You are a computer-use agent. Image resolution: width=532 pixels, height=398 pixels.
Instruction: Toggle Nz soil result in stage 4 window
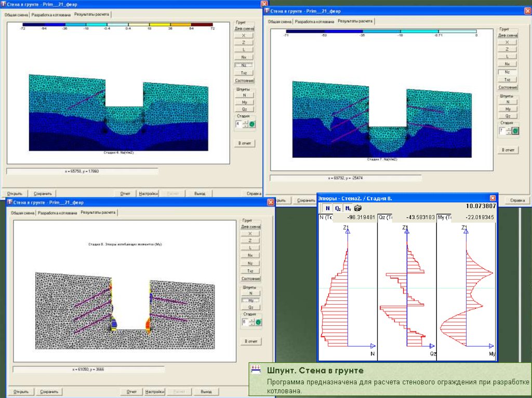[244, 65]
